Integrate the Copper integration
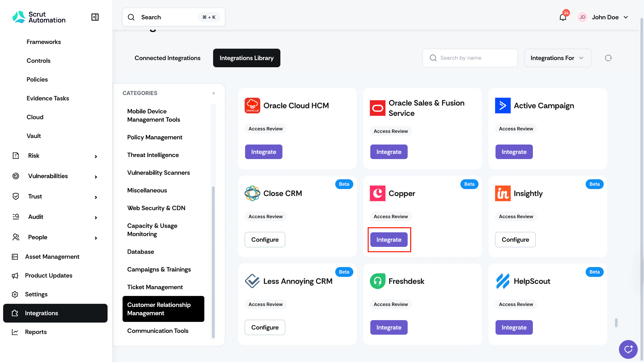This screenshot has height=362, width=644. tap(389, 240)
